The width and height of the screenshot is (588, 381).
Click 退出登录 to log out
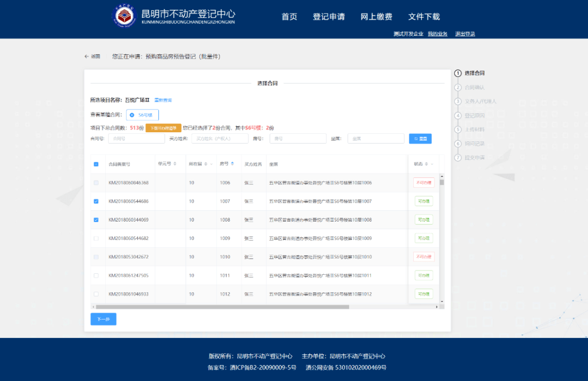[x=465, y=34]
